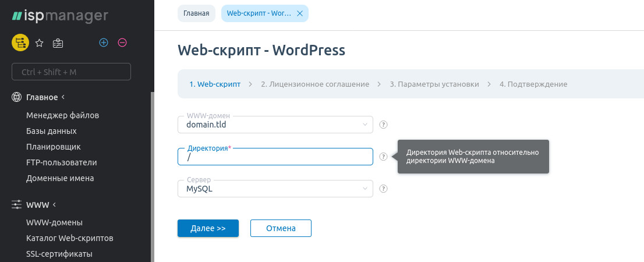This screenshot has height=262, width=644.
Task: Switch to the Главная tab
Action: coord(196,13)
